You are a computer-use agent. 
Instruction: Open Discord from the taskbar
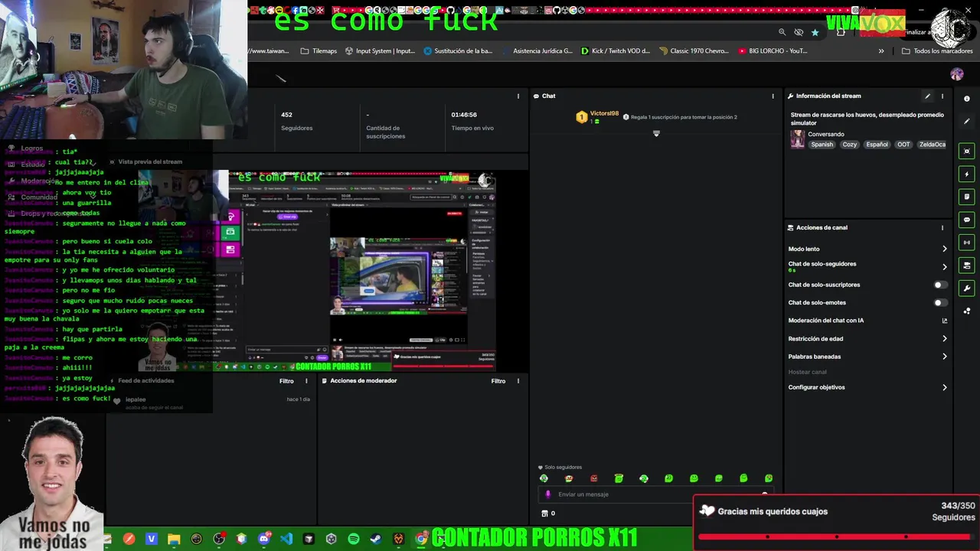click(x=264, y=539)
